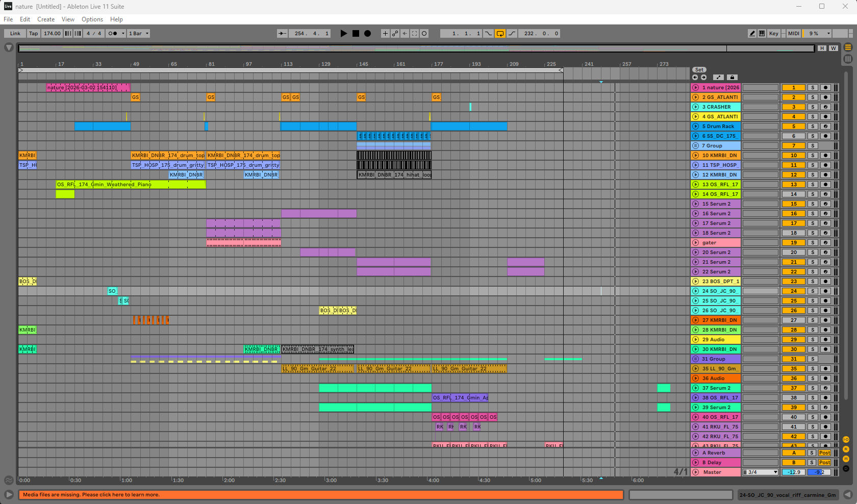The height and width of the screenshot is (504, 857).
Task: Enable Draw Mode with the pencil icon
Action: click(752, 34)
